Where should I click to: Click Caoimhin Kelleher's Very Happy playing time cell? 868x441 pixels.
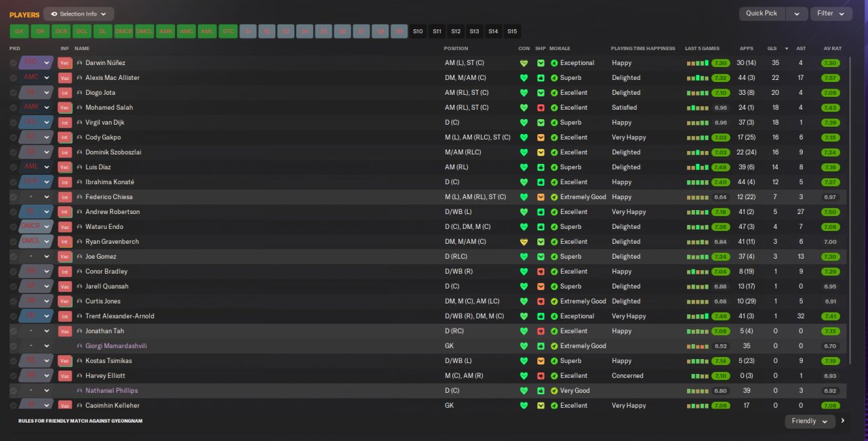[x=629, y=406]
